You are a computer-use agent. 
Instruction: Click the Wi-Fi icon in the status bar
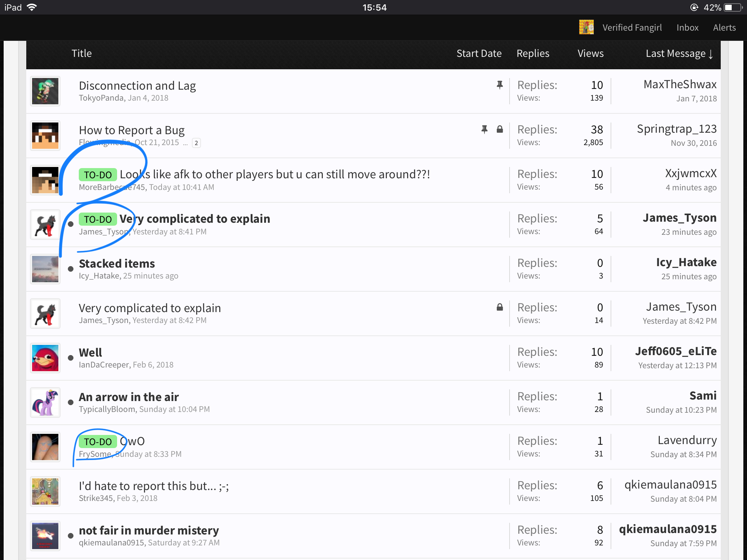tap(32, 7)
